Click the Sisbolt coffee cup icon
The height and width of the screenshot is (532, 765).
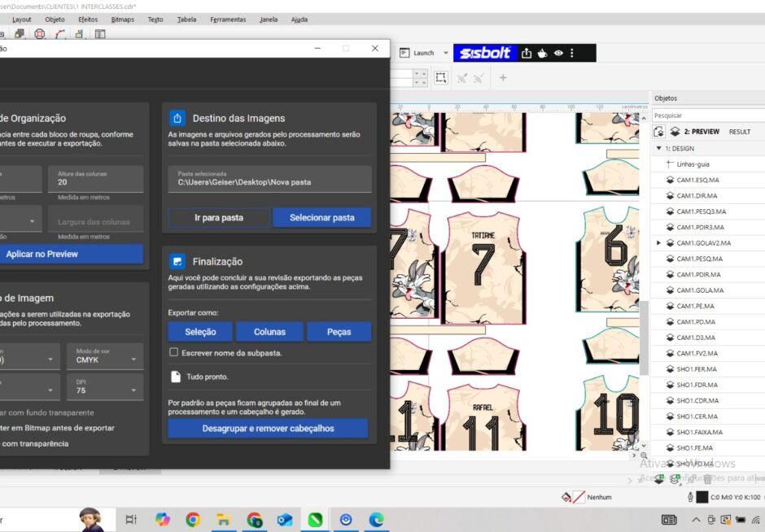tap(542, 53)
